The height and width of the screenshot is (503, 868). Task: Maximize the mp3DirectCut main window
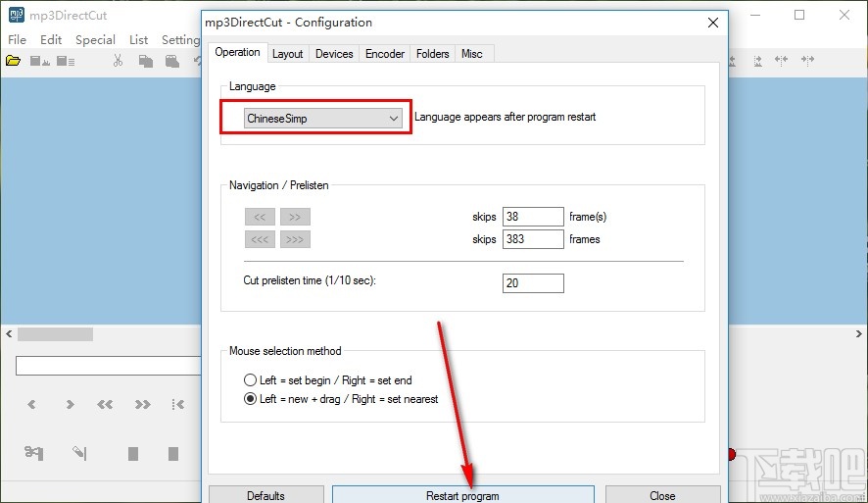(799, 15)
